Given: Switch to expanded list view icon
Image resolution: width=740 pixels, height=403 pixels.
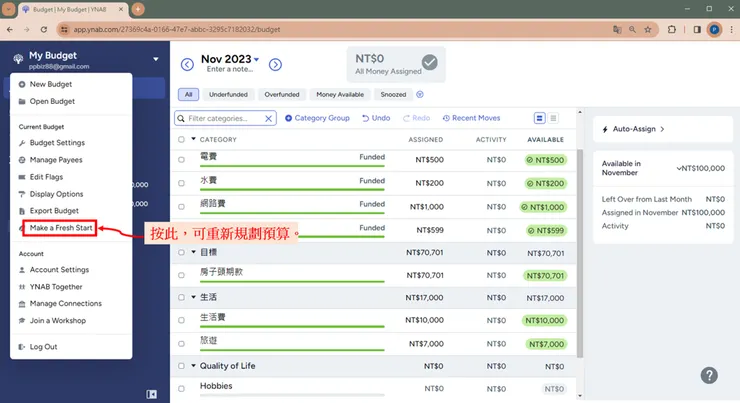Looking at the screenshot, I should click(x=539, y=118).
